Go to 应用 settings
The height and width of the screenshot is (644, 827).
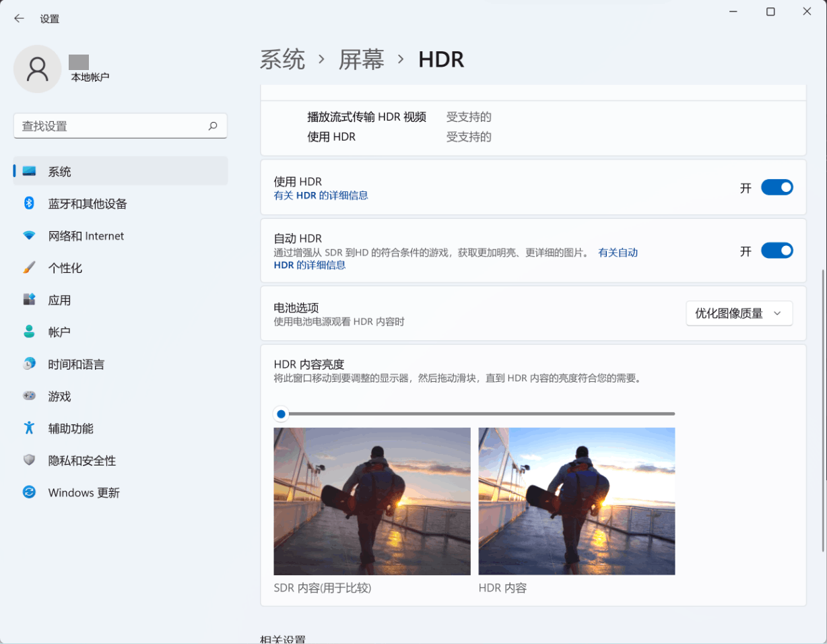click(x=121, y=300)
